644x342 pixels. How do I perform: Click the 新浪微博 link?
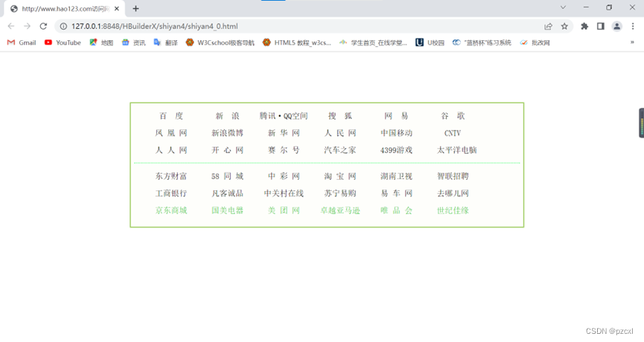(x=228, y=133)
